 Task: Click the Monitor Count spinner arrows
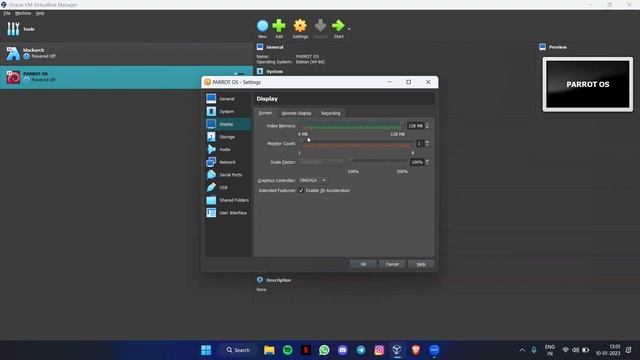pyautogui.click(x=427, y=144)
